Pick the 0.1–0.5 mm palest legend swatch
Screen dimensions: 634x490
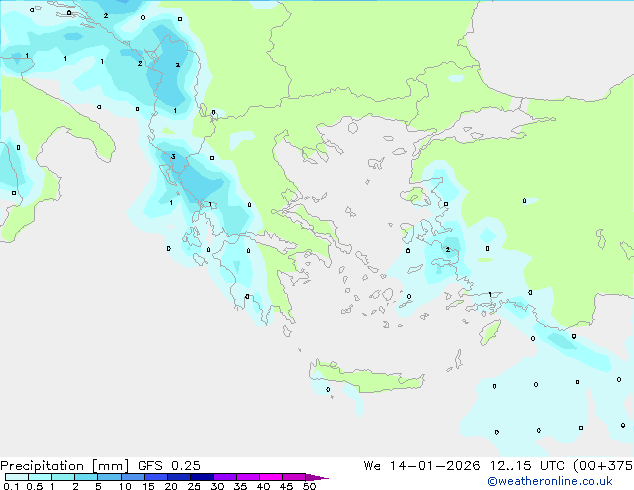point(17,477)
